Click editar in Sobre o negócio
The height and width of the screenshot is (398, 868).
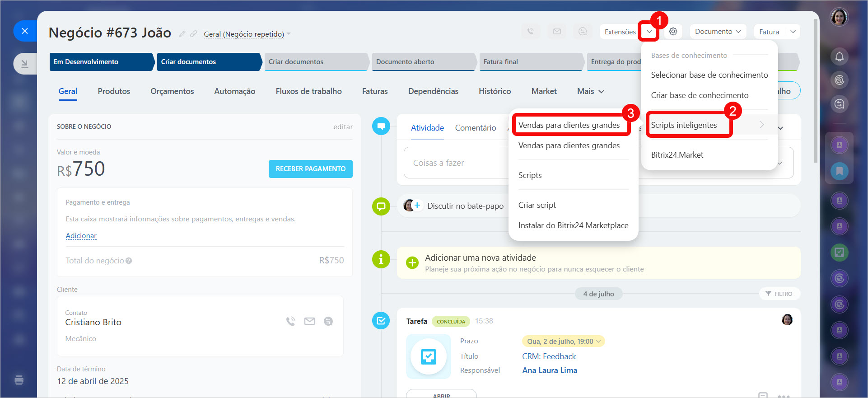tap(343, 127)
